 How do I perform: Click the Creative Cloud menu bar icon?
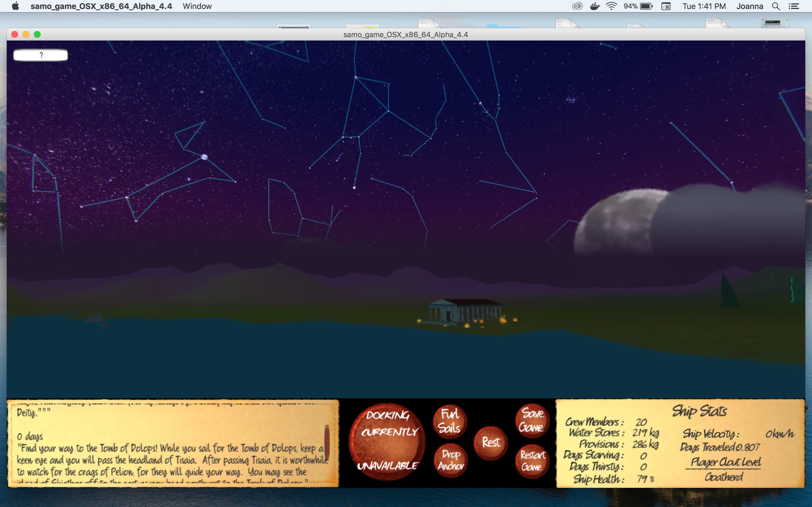(577, 6)
